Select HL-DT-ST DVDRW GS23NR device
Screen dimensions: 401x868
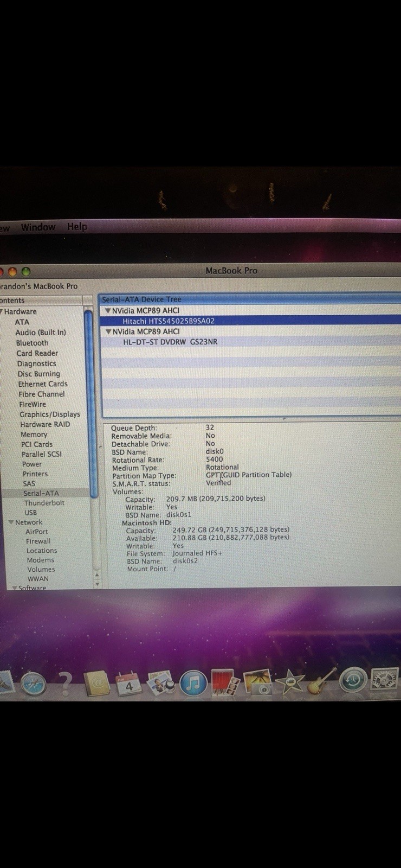[x=170, y=342]
